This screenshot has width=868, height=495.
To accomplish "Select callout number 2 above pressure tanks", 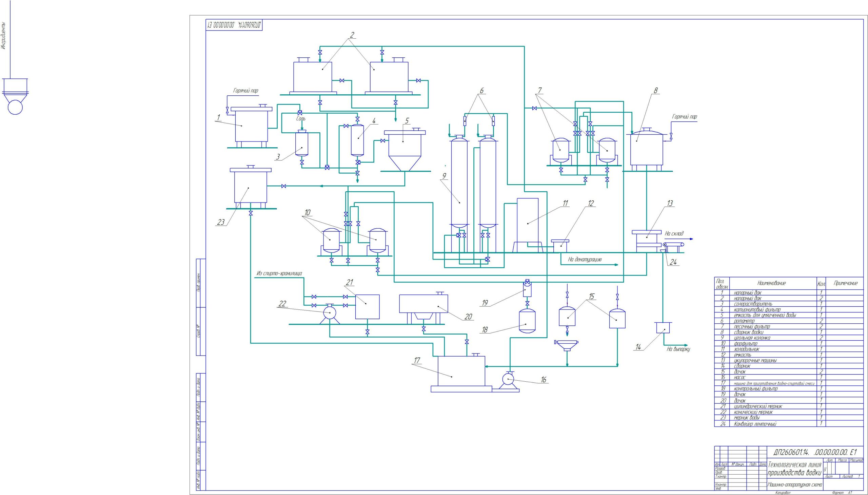I will point(352,35).
